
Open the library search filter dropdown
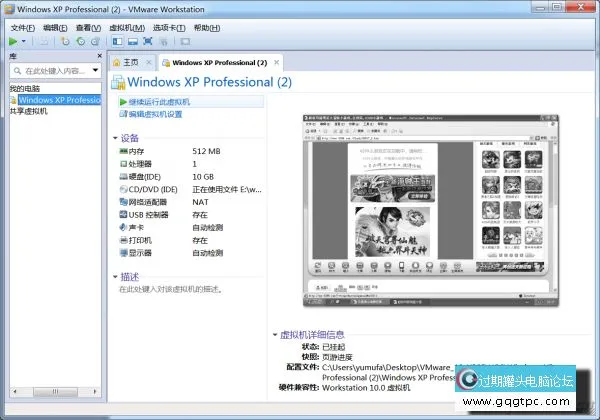[95, 70]
